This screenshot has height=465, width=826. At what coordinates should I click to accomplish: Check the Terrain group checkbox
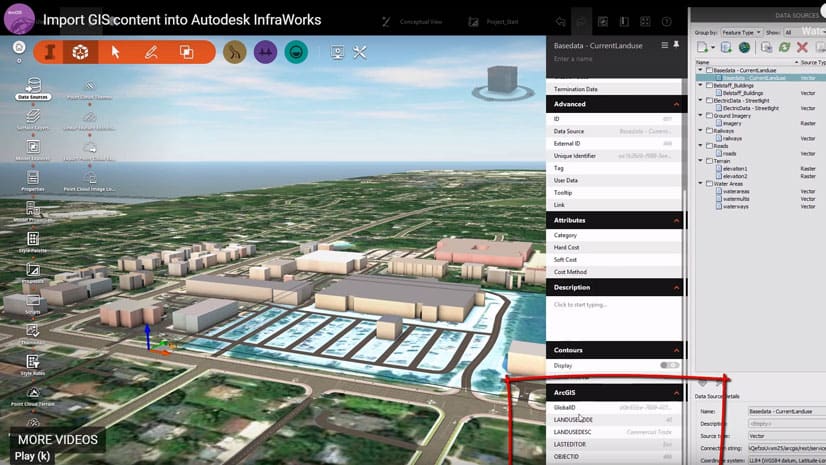click(x=709, y=161)
